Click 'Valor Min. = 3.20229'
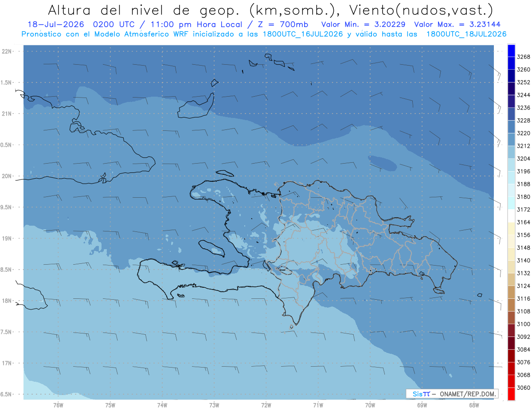The image size is (532, 411). click(x=363, y=25)
